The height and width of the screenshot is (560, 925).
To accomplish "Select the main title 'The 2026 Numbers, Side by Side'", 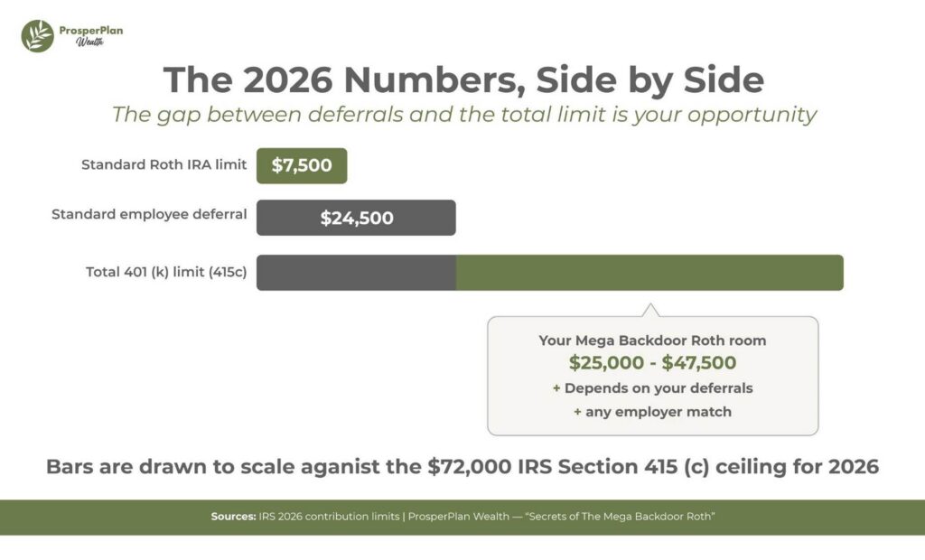I will 463,79.
